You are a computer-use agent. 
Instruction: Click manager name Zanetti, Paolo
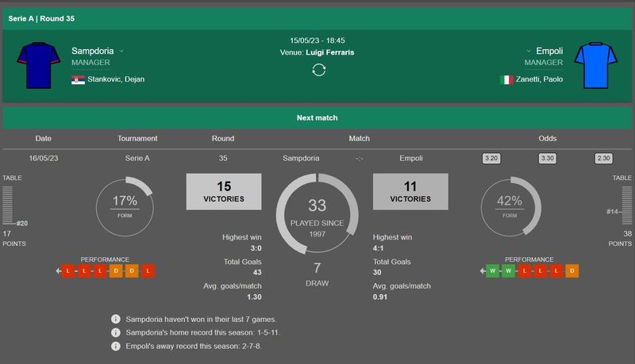pos(540,79)
